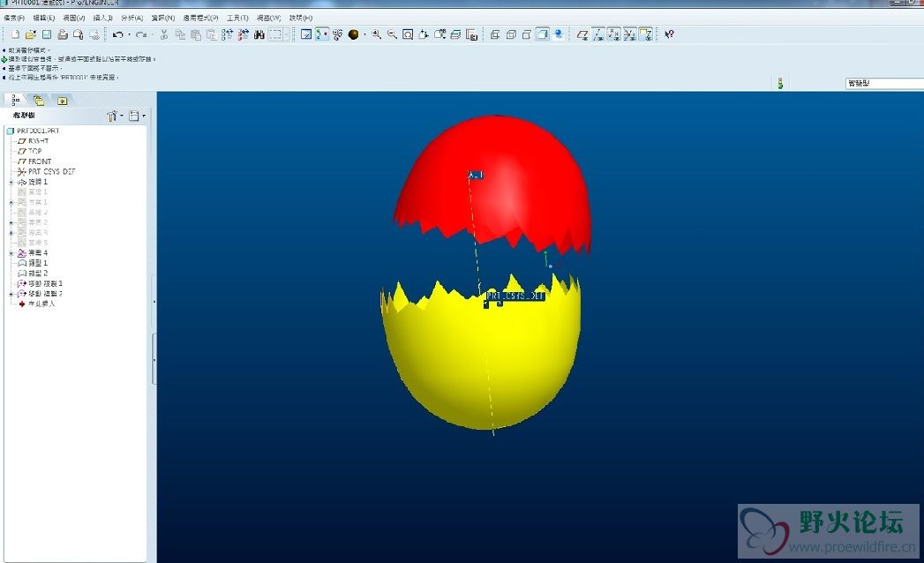The image size is (924, 563).
Task: Expand the last feature ending in 2
Action: [11, 294]
